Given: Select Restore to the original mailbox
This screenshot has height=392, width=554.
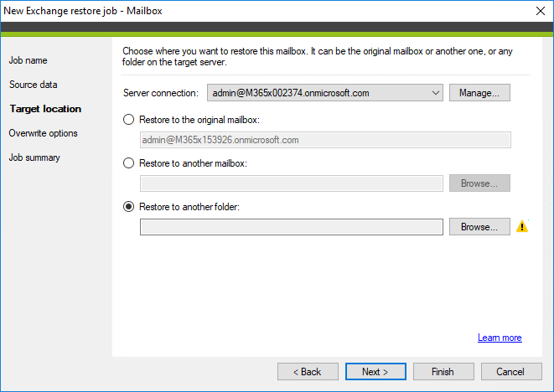Looking at the screenshot, I should click(128, 120).
